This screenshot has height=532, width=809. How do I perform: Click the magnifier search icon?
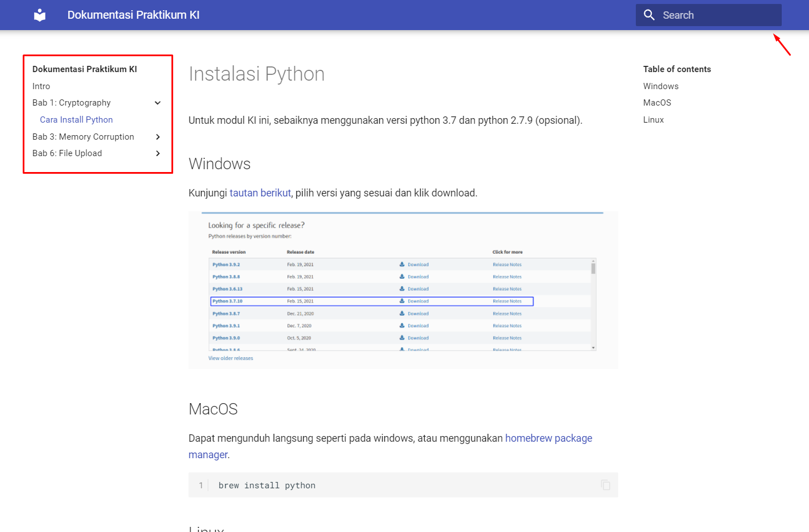click(x=649, y=15)
